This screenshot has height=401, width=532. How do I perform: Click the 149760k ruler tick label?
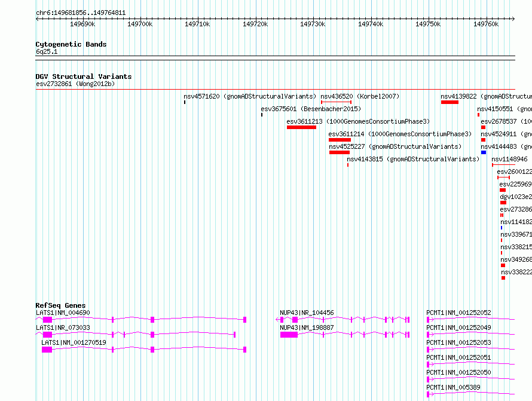(486, 24)
